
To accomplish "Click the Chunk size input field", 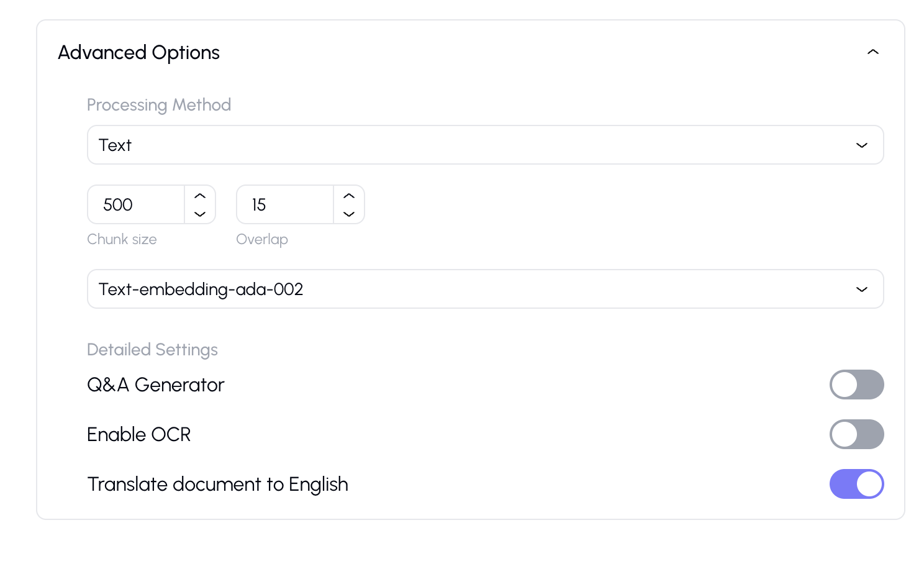I will [x=137, y=204].
